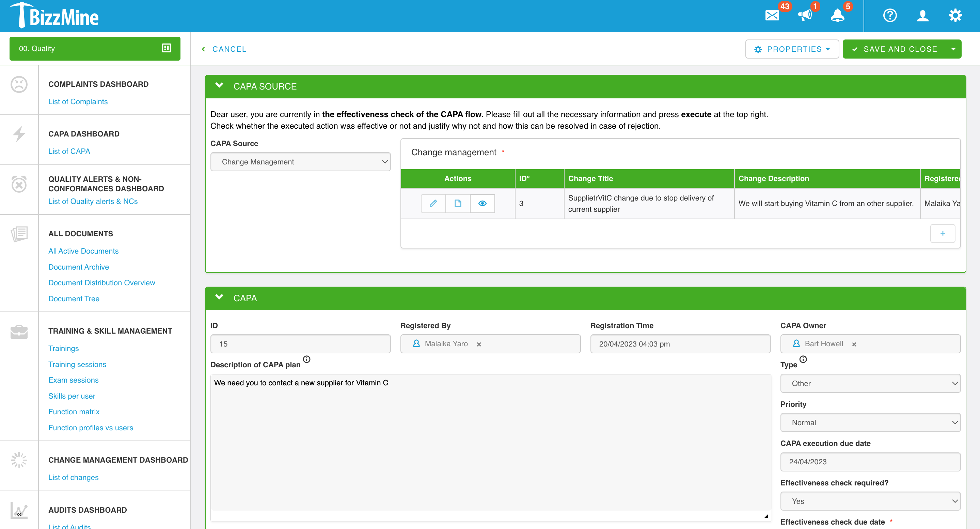The image size is (980, 529).
Task: Open document icon for change record 3
Action: point(458,204)
